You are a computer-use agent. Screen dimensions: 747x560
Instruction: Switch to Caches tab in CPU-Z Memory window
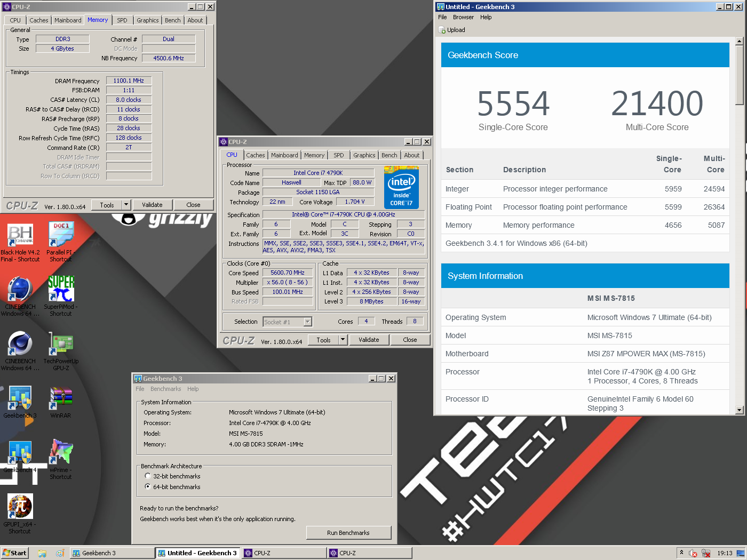tap(39, 20)
